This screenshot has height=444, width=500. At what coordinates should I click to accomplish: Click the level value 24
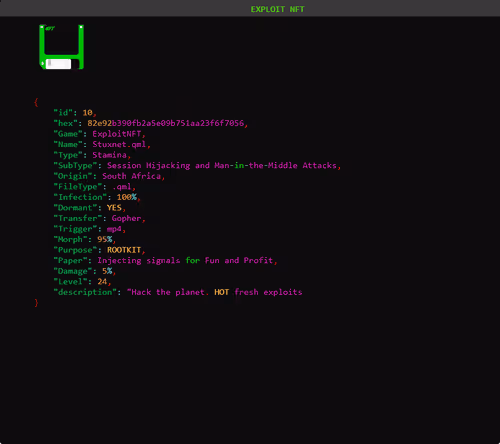pos(102,282)
